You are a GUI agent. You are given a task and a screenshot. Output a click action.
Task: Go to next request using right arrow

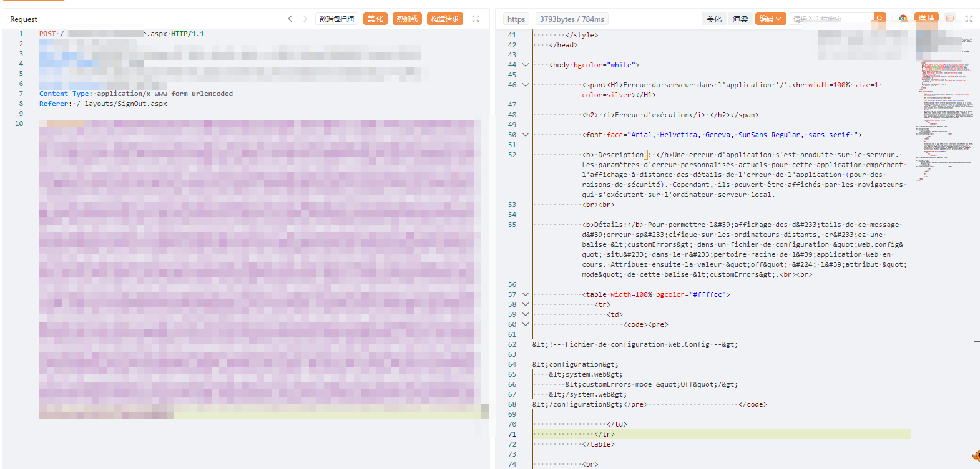[x=305, y=19]
